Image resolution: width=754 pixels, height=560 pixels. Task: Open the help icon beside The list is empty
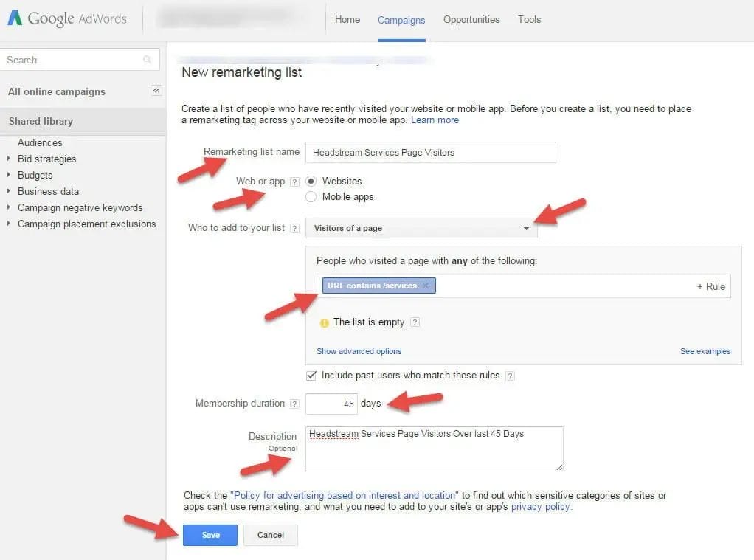[415, 322]
